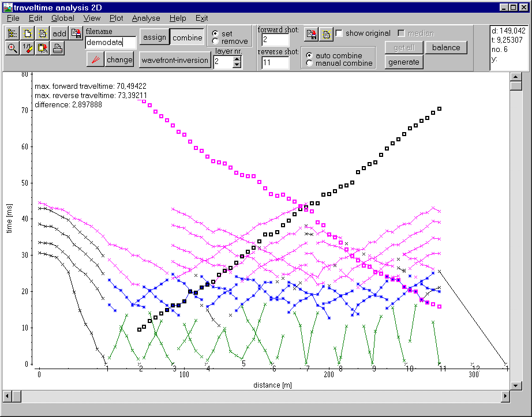The width and height of the screenshot is (532, 417).
Task: Decrease layer nr. with down arrow
Action: (237, 64)
